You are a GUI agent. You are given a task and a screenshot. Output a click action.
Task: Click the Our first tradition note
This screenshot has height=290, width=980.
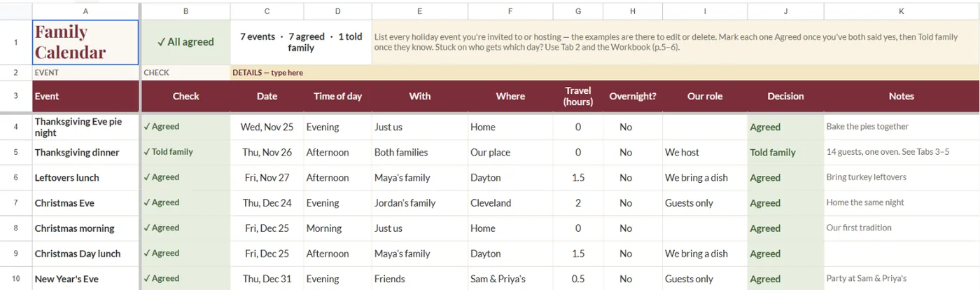coord(902,228)
